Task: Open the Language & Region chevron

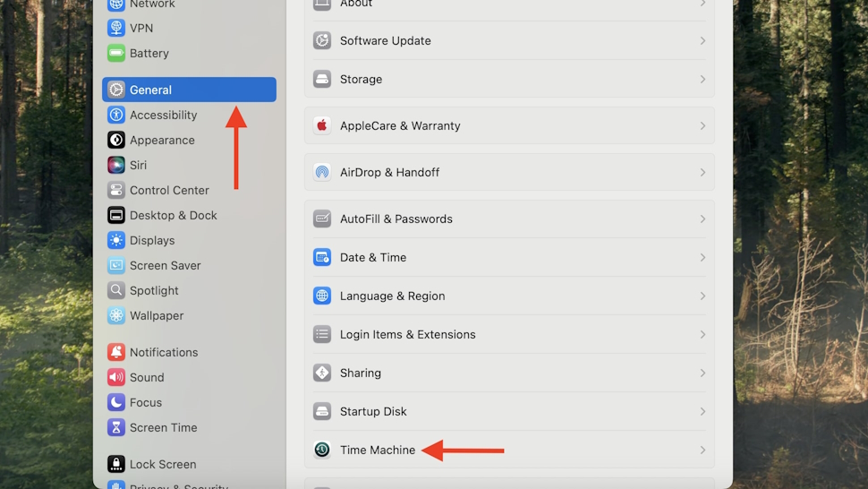Action: coord(702,296)
